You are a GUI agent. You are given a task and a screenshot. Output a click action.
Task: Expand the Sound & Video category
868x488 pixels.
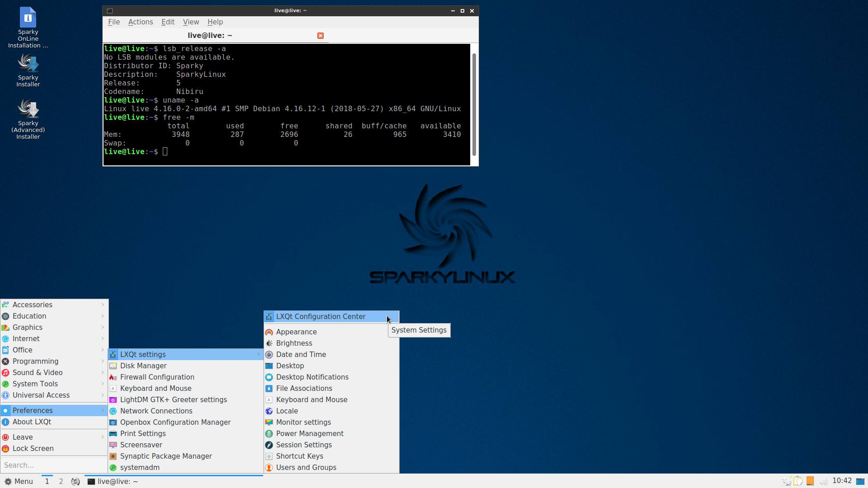54,373
